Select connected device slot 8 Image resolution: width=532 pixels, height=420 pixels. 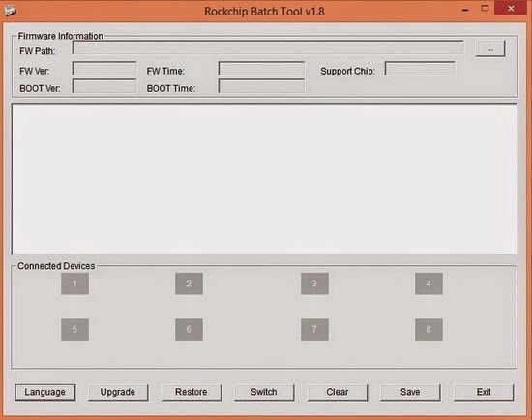tap(429, 329)
